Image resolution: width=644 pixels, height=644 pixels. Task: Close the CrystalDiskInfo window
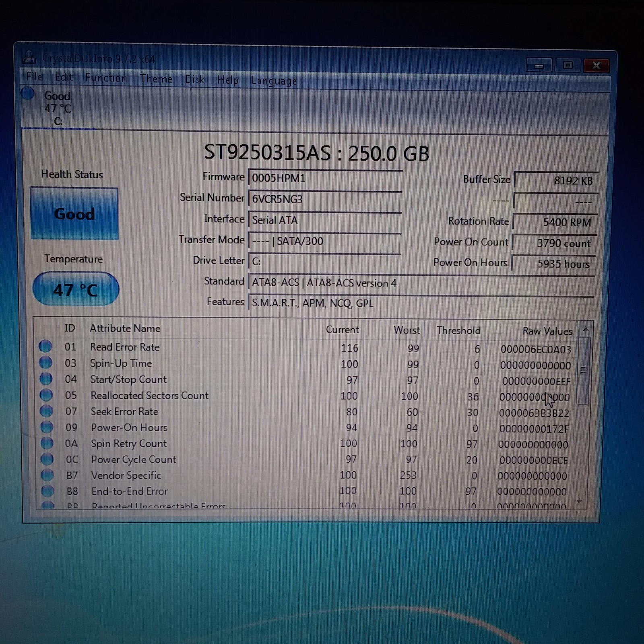(596, 65)
